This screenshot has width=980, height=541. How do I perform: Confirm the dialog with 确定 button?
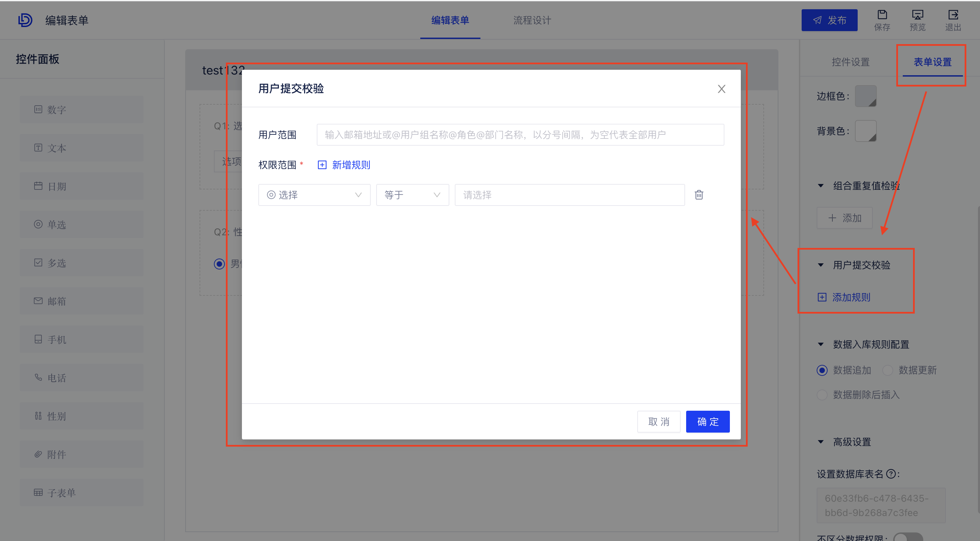[708, 421]
